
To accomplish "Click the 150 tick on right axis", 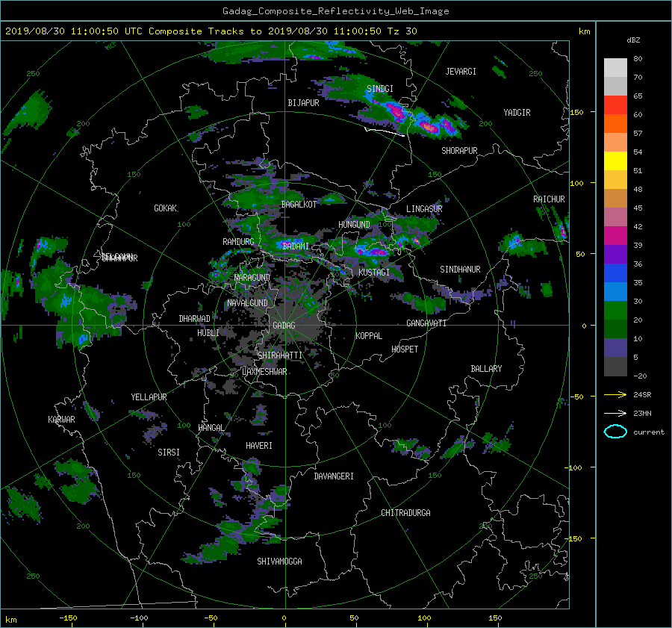I will tap(577, 112).
